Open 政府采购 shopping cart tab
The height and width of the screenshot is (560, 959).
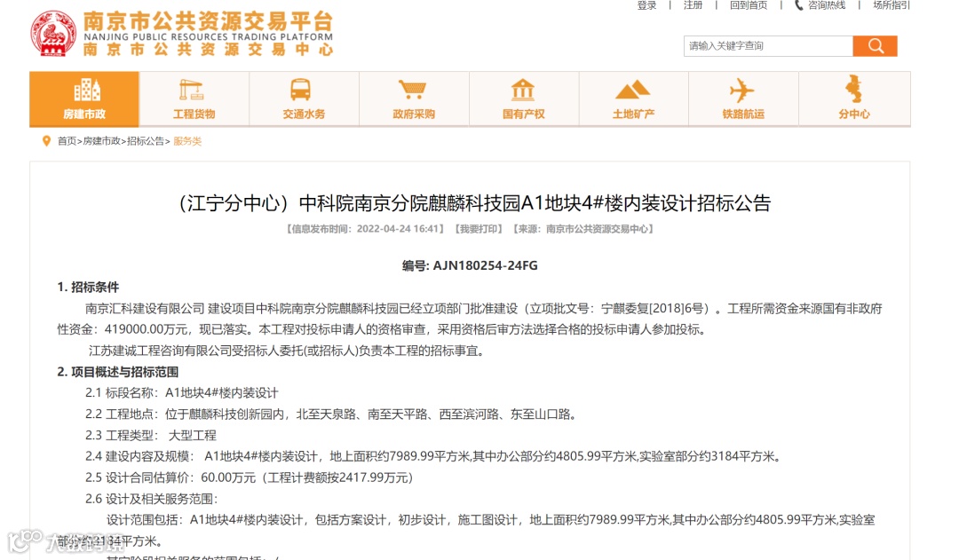point(414,99)
